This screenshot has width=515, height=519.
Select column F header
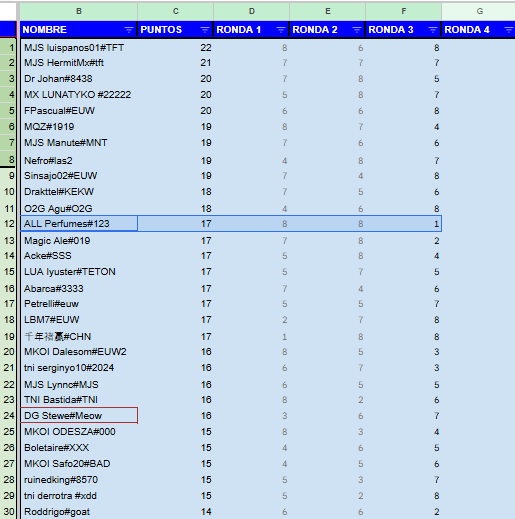click(403, 11)
